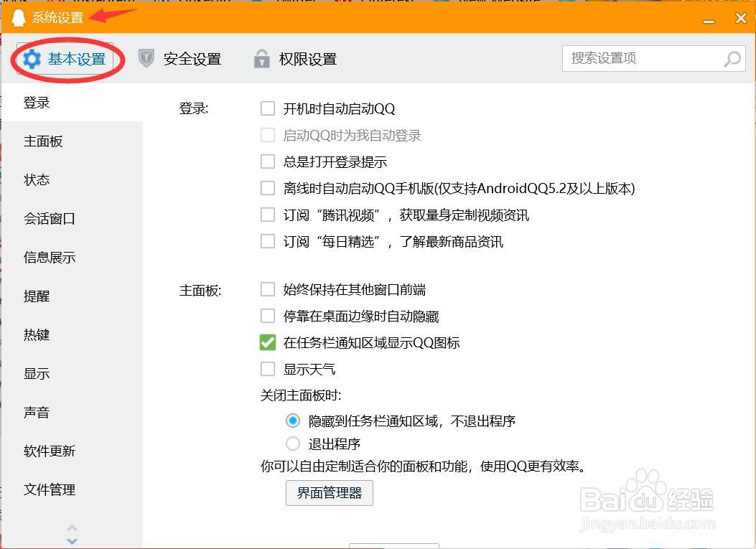Check 订阅“腾讯视频” option
The width and height of the screenshot is (756, 549).
click(x=268, y=215)
